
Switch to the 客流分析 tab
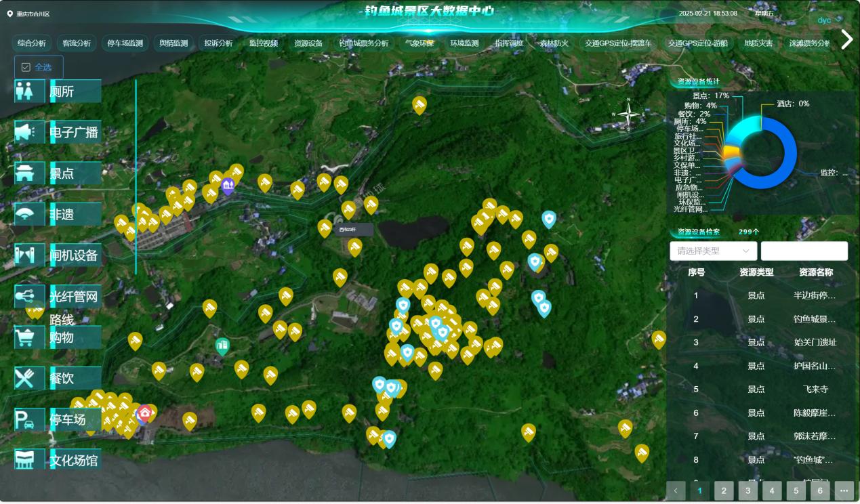pyautogui.click(x=76, y=43)
